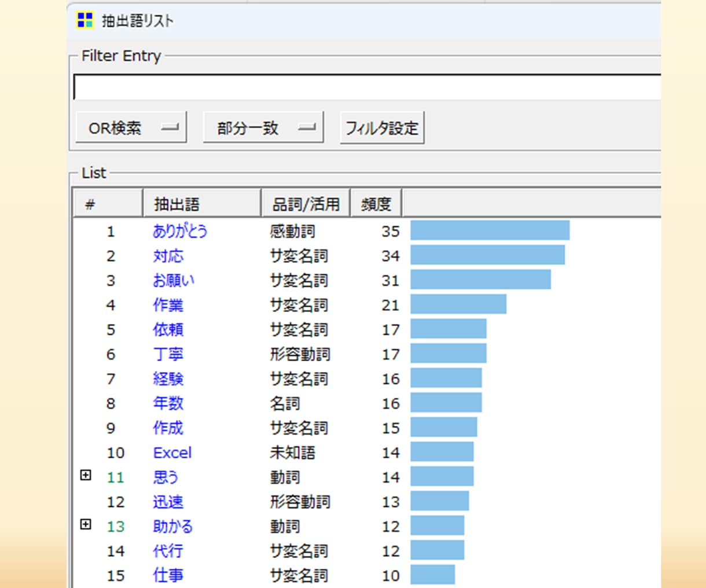Select the word 助かる

point(172,526)
